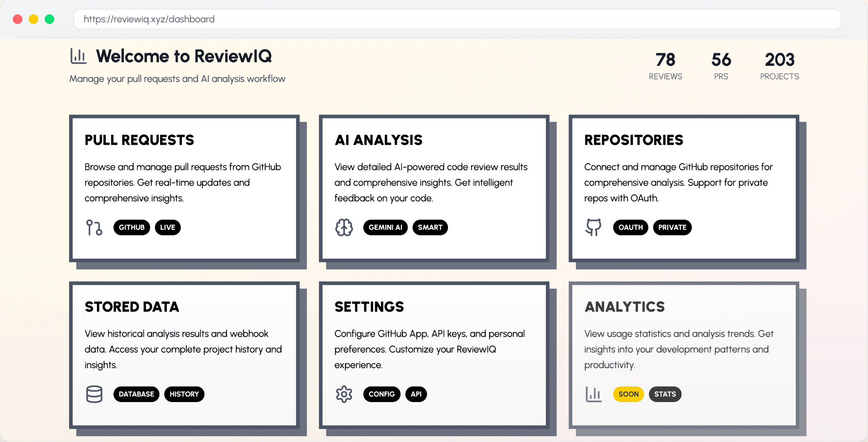
Task: Select the LIVE tag pill
Action: 168,227
